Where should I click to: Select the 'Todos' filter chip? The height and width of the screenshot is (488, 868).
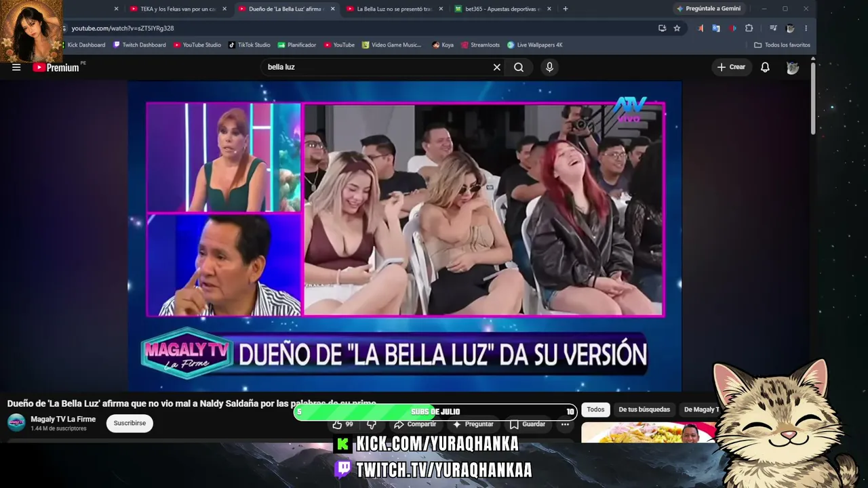[595, 409]
